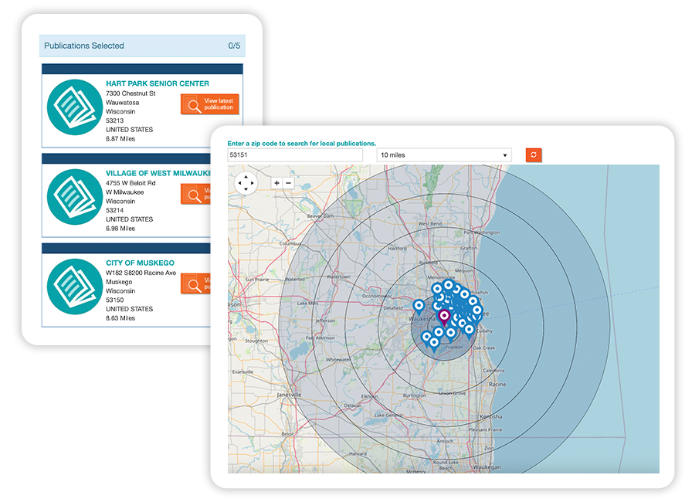Pan the map down with the down arrow

(x=246, y=189)
